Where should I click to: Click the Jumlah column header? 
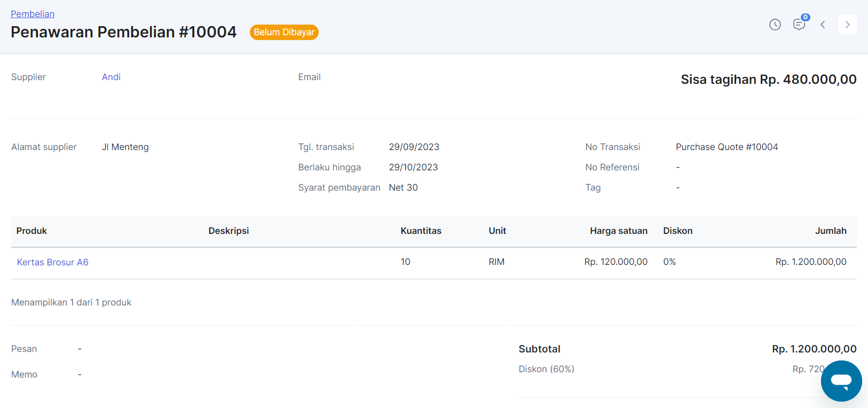click(x=830, y=231)
